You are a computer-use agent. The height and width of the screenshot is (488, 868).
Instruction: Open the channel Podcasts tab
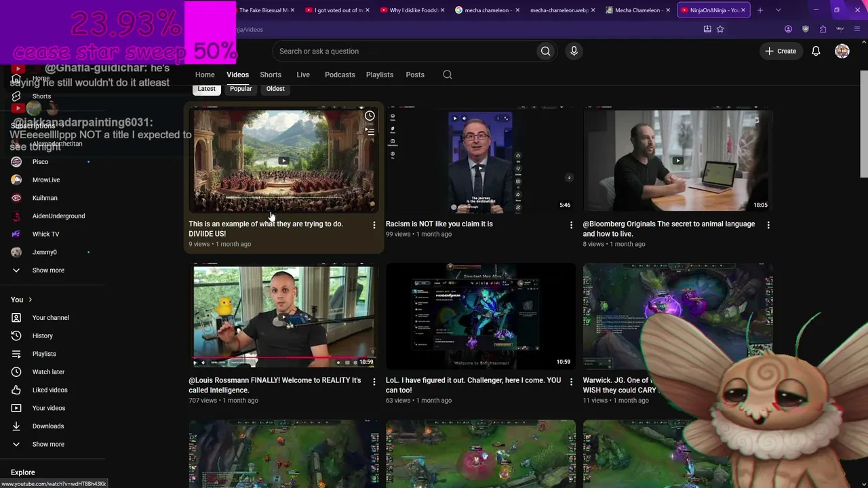click(340, 75)
